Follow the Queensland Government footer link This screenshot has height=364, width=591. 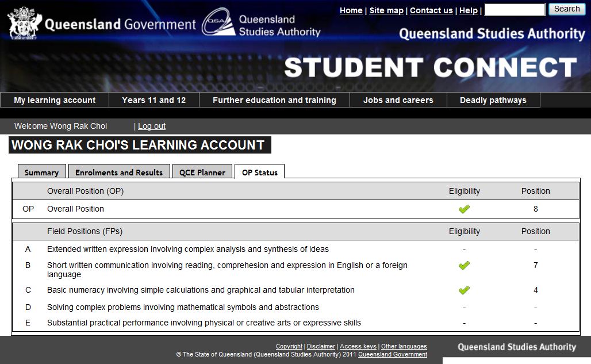392,354
